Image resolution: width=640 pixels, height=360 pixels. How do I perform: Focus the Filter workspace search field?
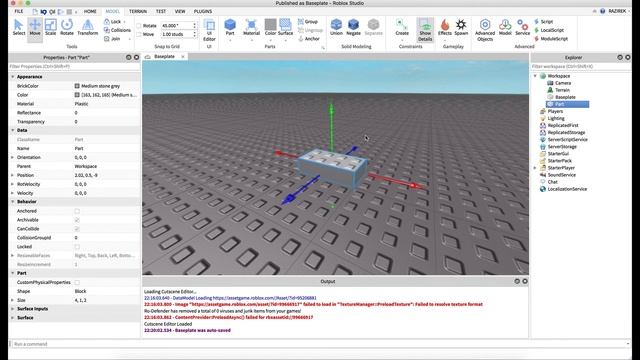pos(581,66)
